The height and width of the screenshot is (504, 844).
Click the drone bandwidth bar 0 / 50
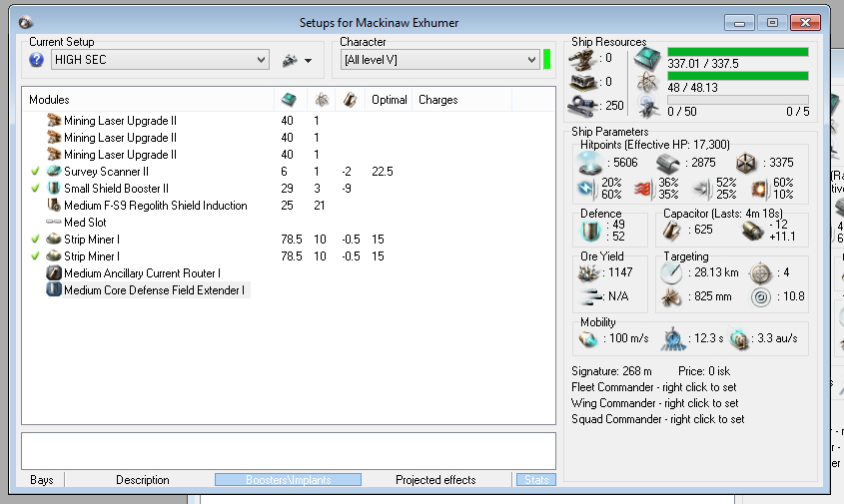(738, 100)
